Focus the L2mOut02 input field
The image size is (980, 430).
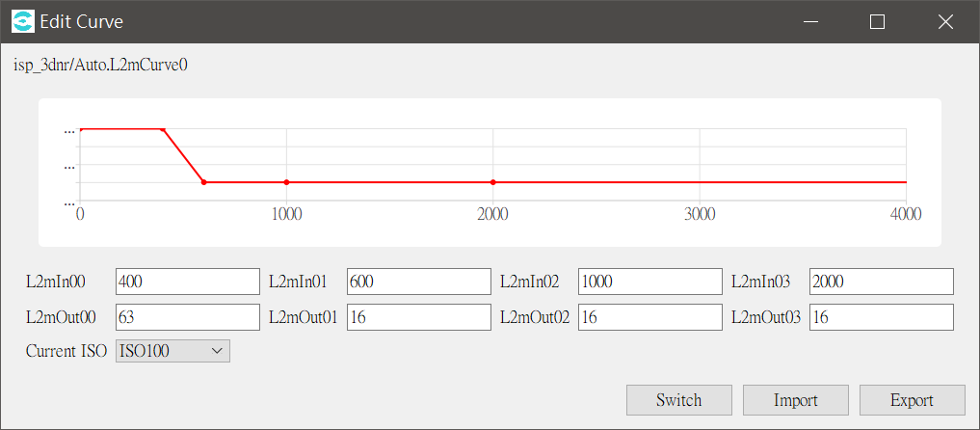[650, 317]
